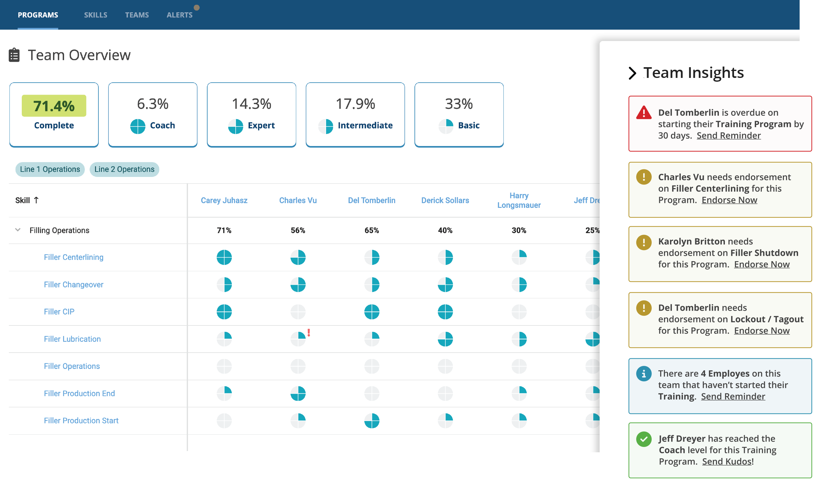Click Send Kudos for Jeff Dreyer
The image size is (840, 504).
[726, 461]
